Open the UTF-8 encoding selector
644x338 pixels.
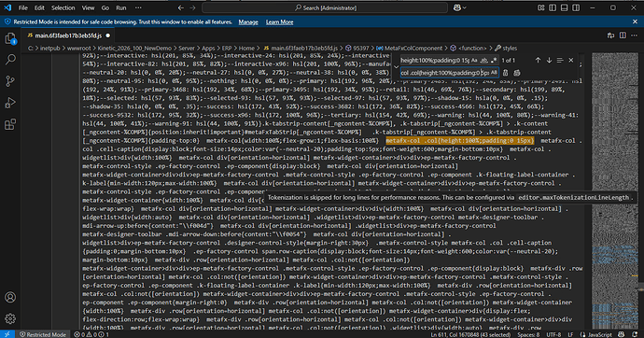[x=553, y=334]
